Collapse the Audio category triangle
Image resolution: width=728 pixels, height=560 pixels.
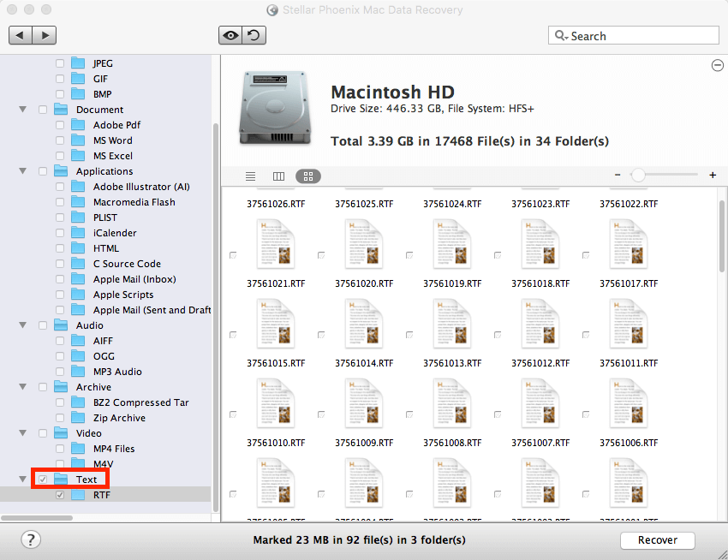click(x=22, y=325)
